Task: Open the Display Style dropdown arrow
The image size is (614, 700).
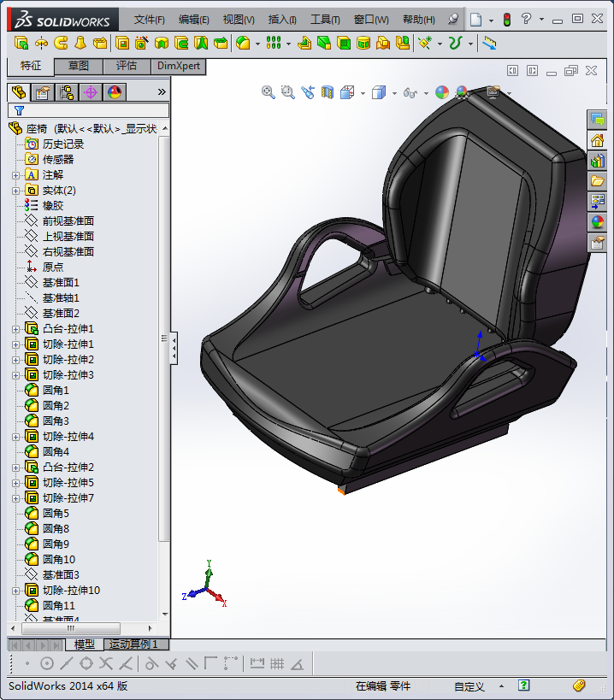Action: click(x=394, y=93)
